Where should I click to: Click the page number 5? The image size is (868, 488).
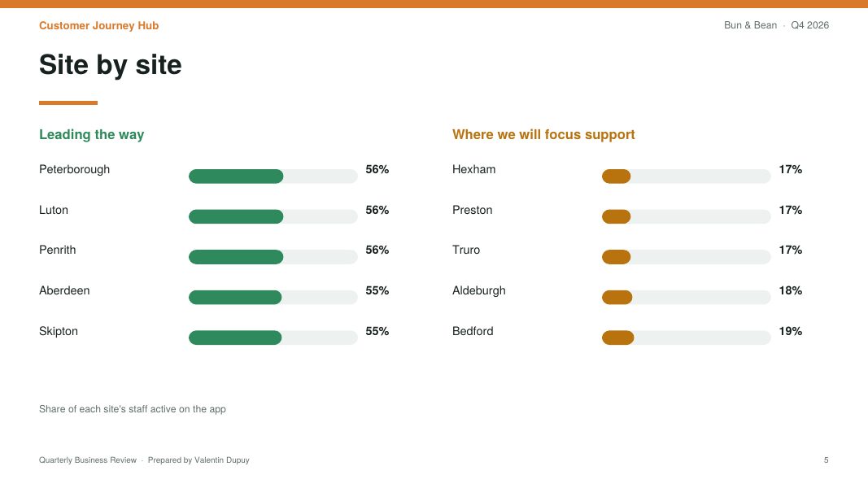826,460
